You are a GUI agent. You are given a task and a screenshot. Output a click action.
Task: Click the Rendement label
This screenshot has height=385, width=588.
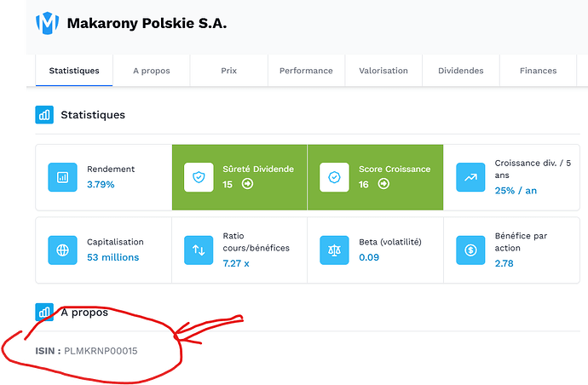tap(111, 169)
